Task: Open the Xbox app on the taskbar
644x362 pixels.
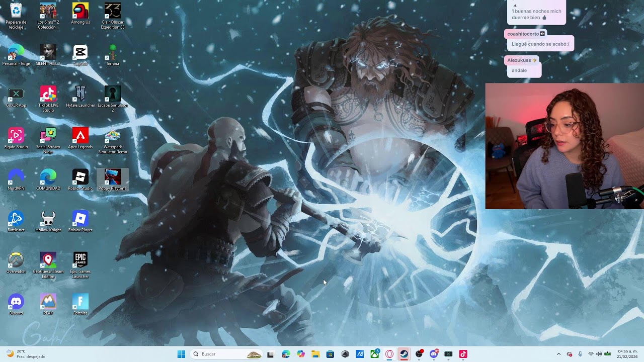Action: tap(375, 354)
